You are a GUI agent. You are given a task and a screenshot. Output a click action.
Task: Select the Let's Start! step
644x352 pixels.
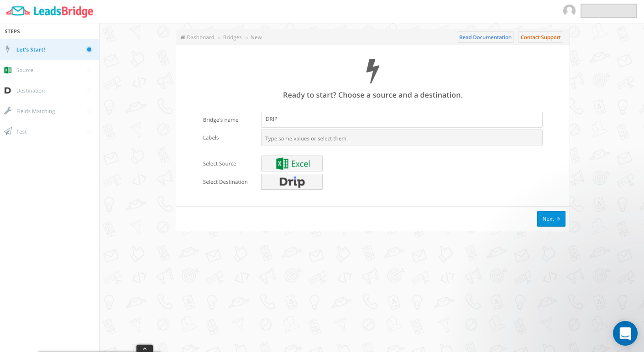[49, 49]
